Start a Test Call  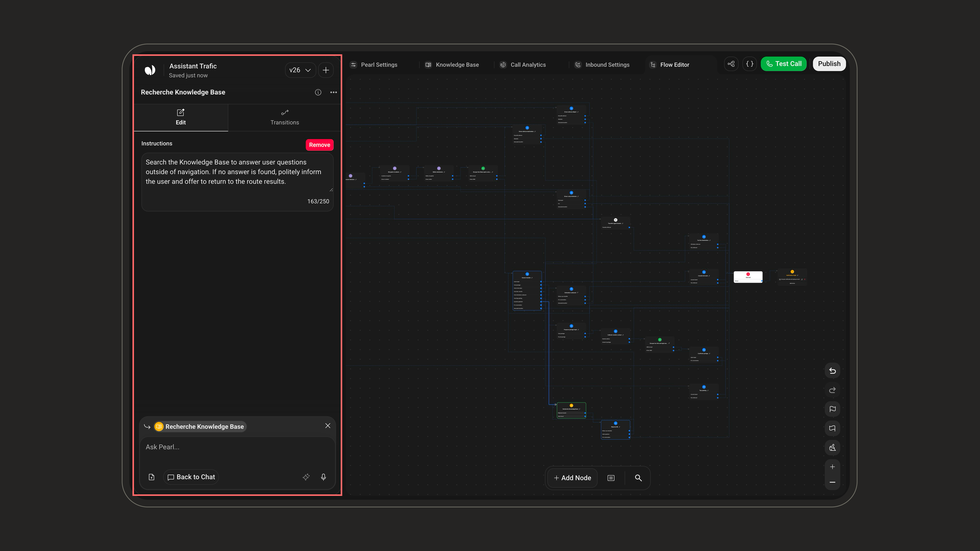(783, 64)
